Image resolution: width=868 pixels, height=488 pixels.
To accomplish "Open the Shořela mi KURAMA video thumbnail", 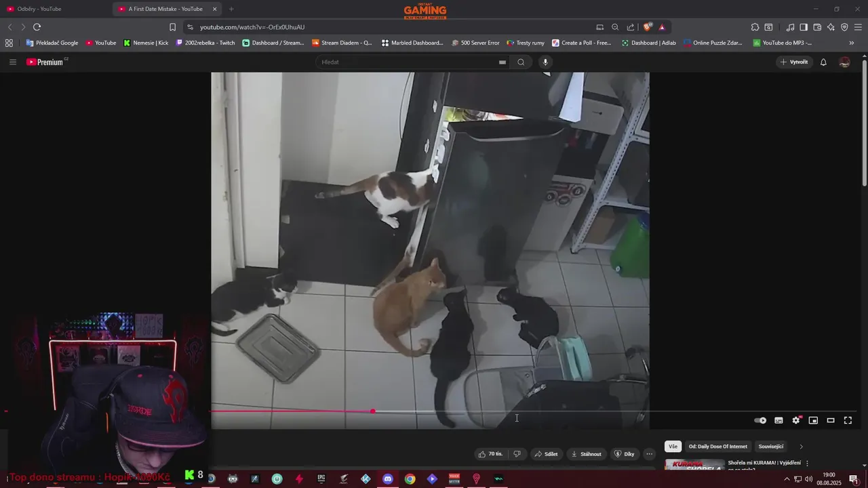I will click(x=694, y=465).
